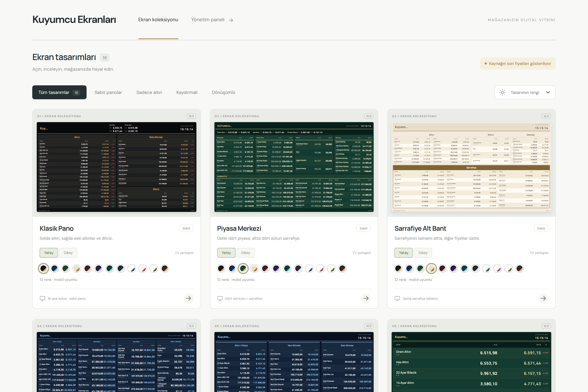The image size is (588, 392).
Task: Open the Tasarımın rengi dropdown
Action: [525, 92]
